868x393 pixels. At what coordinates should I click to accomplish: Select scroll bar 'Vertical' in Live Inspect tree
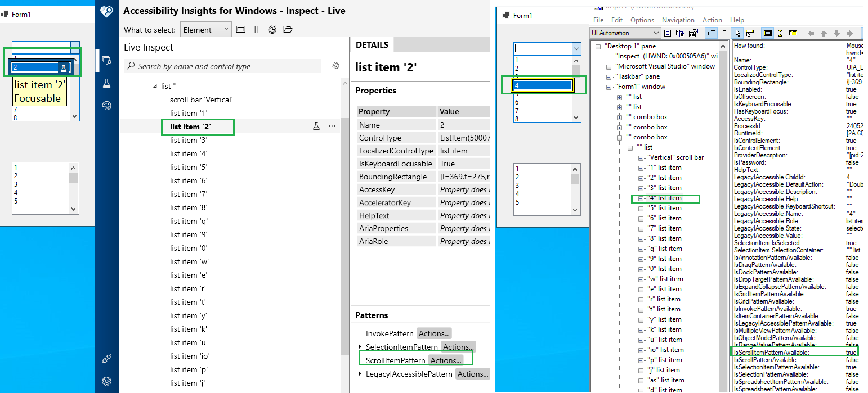tap(202, 100)
